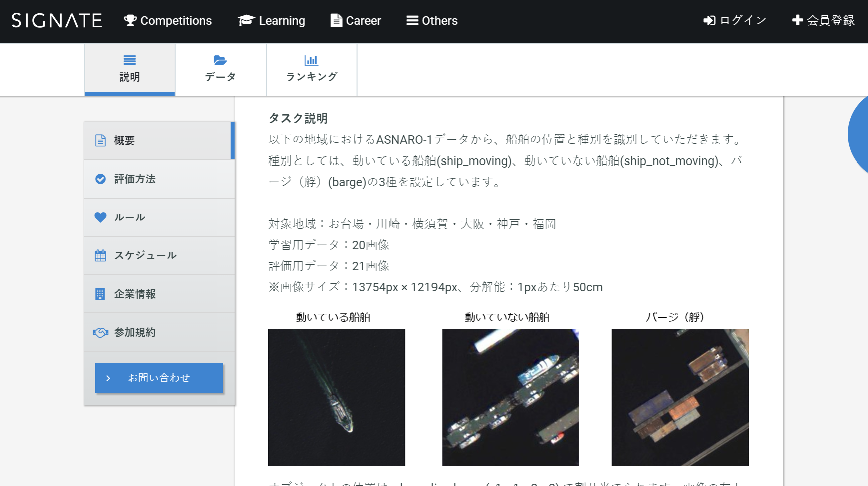Open 評価方法 in the sidebar
Image resolution: width=868 pixels, height=486 pixels.
[x=159, y=179]
